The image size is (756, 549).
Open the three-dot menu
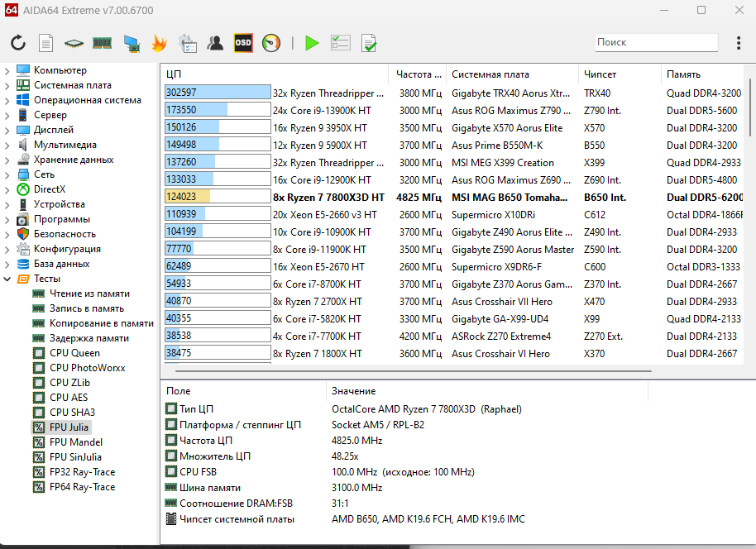(x=738, y=43)
